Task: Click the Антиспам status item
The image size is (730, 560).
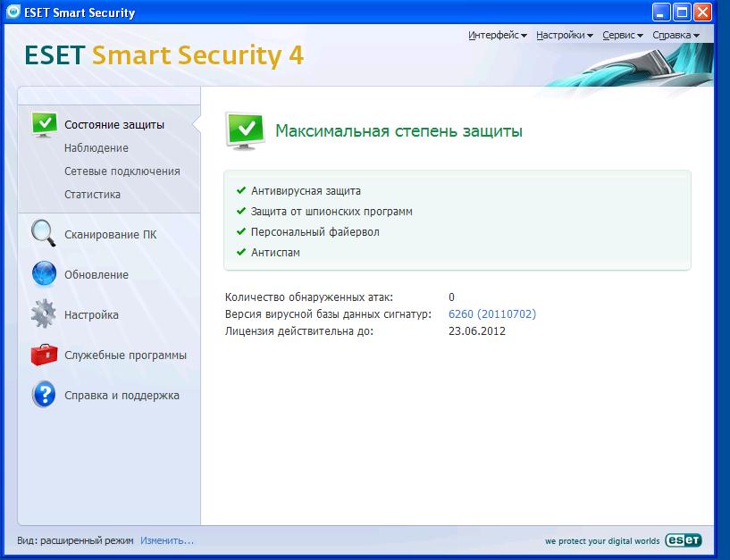Action: (275, 252)
